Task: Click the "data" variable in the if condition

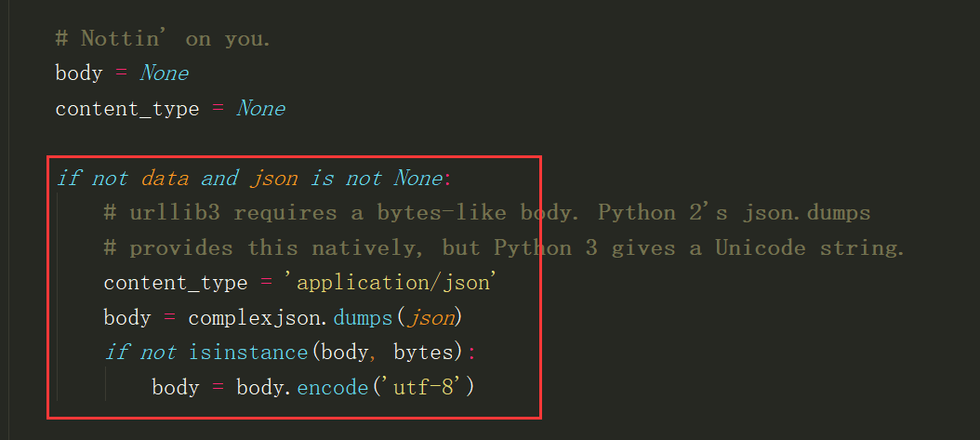Action: pyautogui.click(x=165, y=178)
